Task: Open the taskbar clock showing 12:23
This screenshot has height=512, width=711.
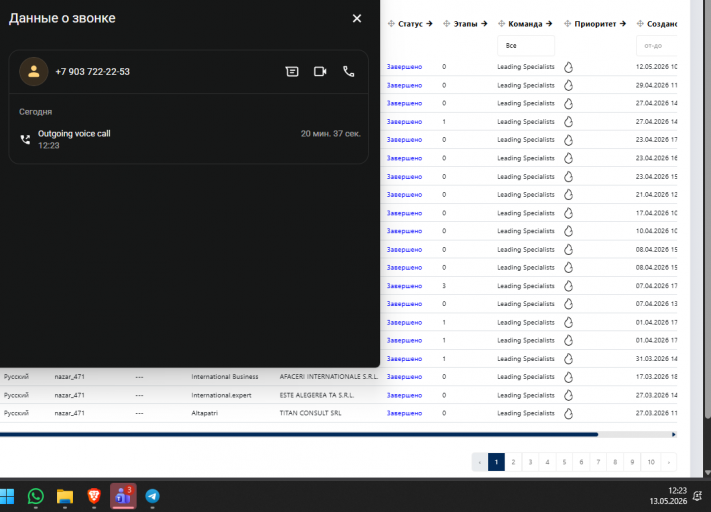Action: (668, 496)
